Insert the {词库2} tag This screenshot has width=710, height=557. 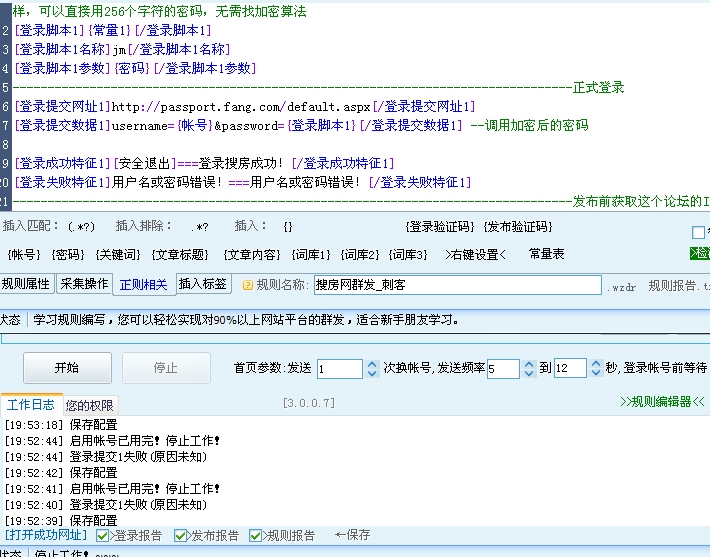click(x=360, y=254)
